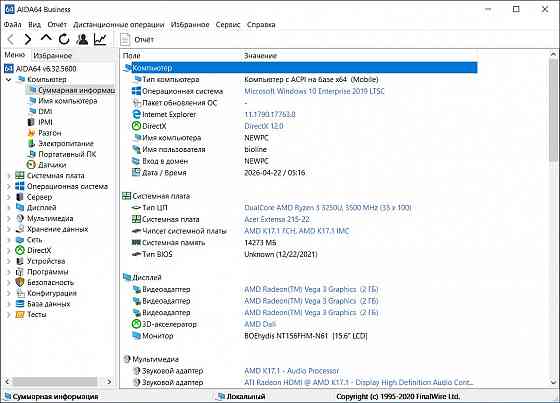Click the Refresh toolbar icon
Screen dimensions: 560x403
(x=64, y=39)
